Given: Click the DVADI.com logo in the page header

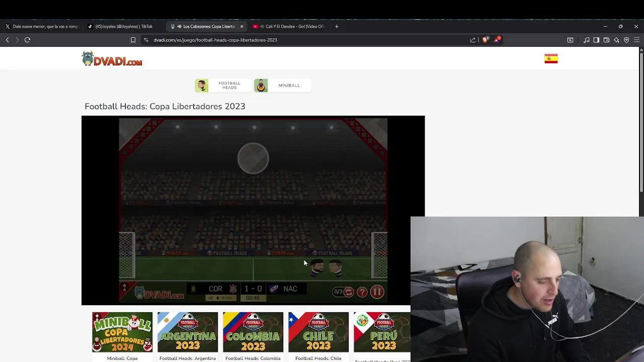Looking at the screenshot, I should point(112,59).
